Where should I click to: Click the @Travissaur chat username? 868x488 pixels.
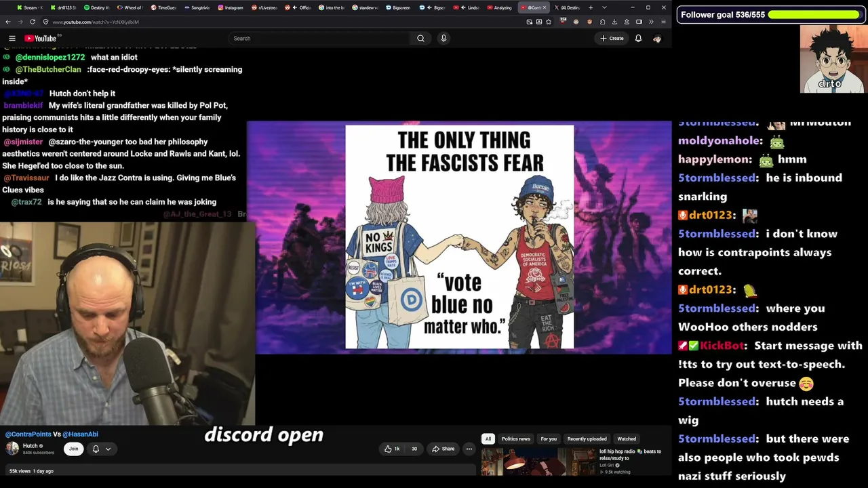[26, 178]
